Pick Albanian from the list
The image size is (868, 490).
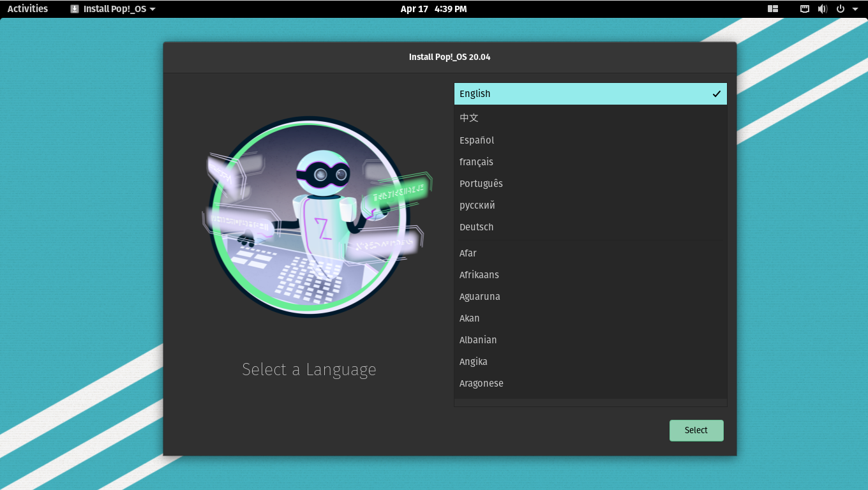click(590, 340)
